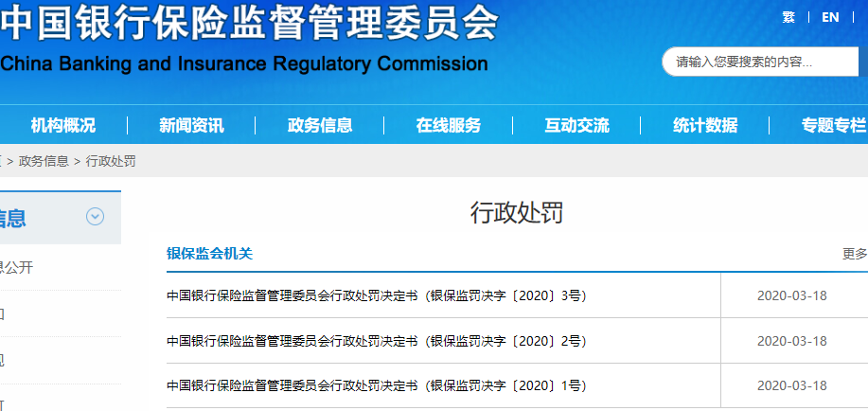Viewport: 868px width, 411px height.
Task: Click China Banking and Insurance Regulatory Commission text
Action: coord(244,64)
